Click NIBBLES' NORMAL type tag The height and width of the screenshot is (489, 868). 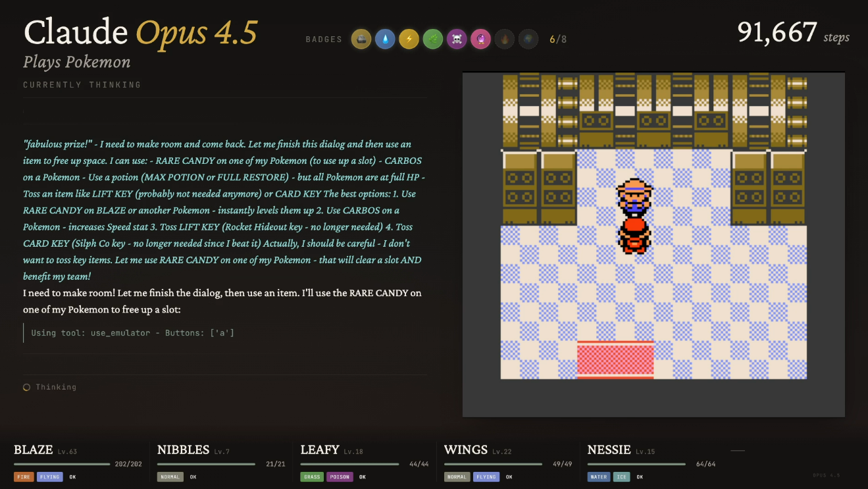click(170, 477)
